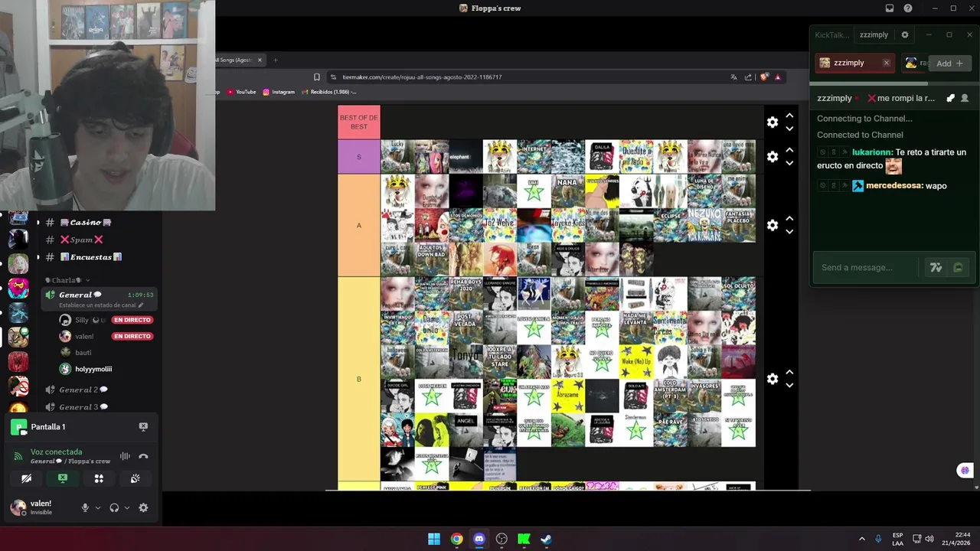Close the All Songs browser tab
The image size is (980, 551).
tap(260, 60)
